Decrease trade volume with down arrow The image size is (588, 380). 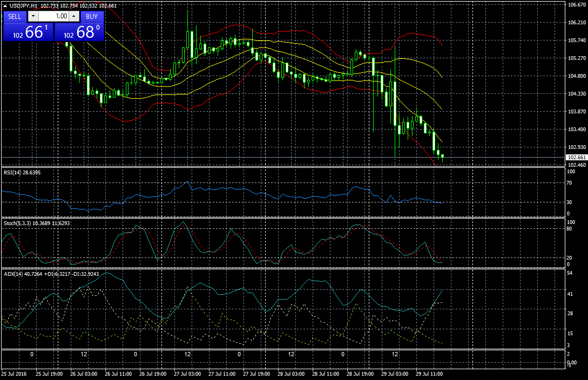31,16
